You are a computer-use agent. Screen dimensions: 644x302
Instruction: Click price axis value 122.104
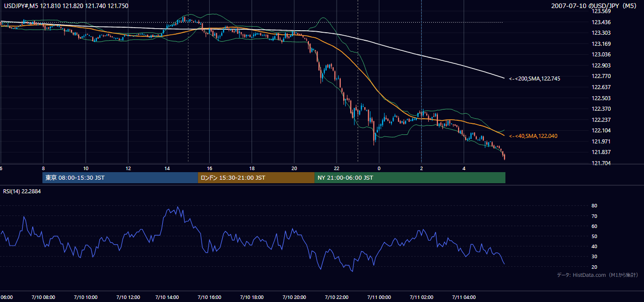(x=601, y=130)
